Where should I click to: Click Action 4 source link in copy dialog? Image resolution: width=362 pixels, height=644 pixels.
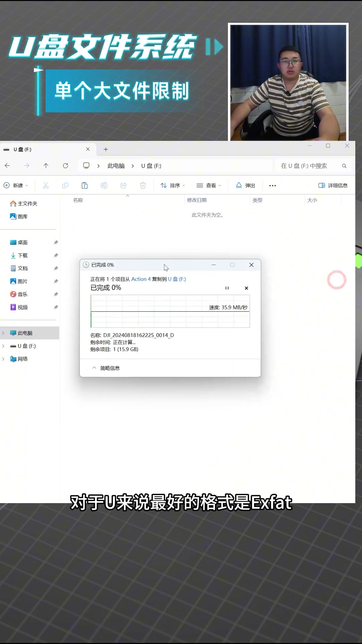coord(141,279)
